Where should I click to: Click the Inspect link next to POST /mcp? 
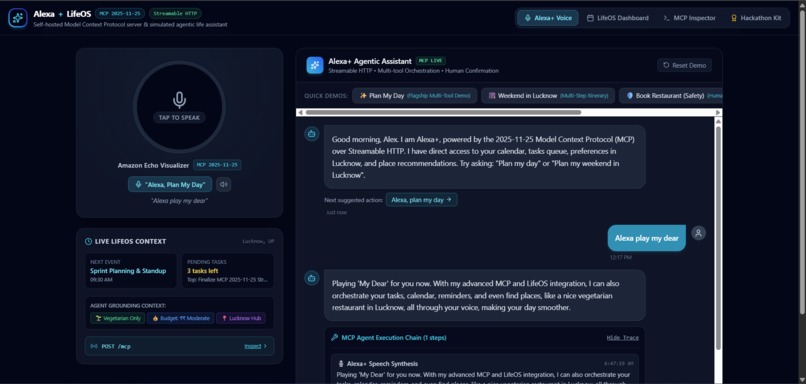tap(255, 346)
